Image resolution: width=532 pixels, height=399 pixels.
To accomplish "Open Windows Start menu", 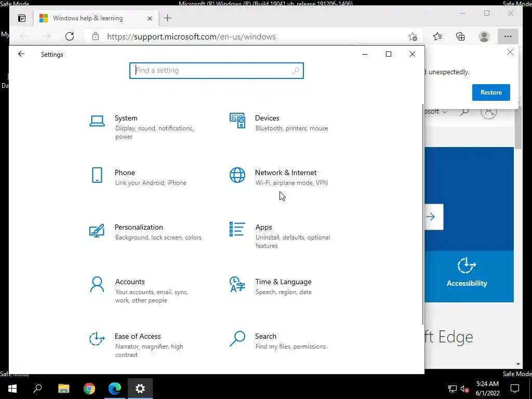I will (12, 389).
